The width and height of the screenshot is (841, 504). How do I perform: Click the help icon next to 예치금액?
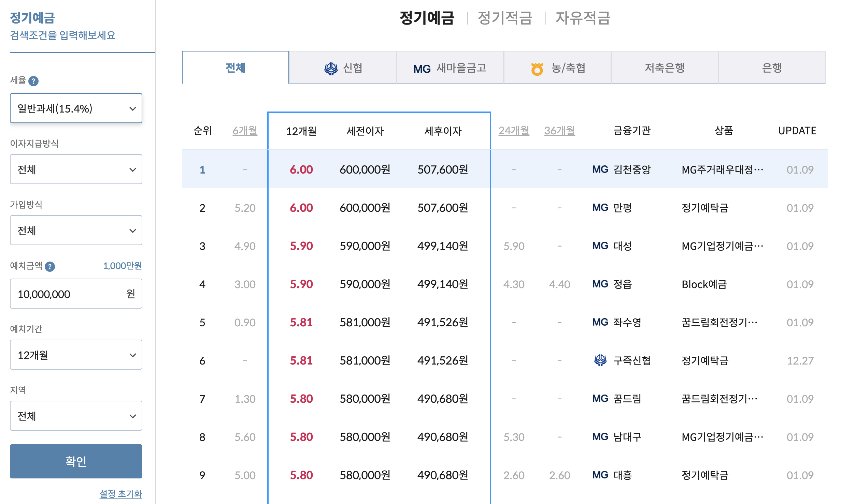pos(50,266)
